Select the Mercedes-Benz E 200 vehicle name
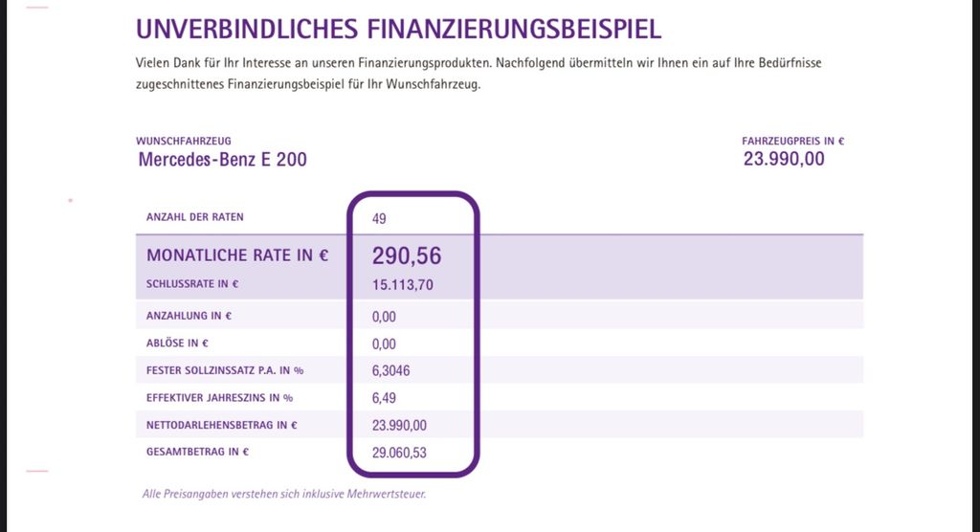980x532 pixels. pyautogui.click(x=222, y=160)
